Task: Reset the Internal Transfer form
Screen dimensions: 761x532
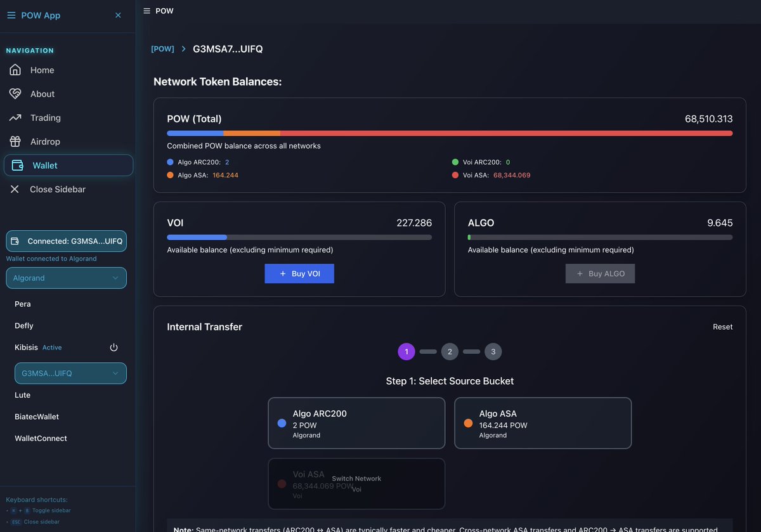Action: pyautogui.click(x=722, y=327)
